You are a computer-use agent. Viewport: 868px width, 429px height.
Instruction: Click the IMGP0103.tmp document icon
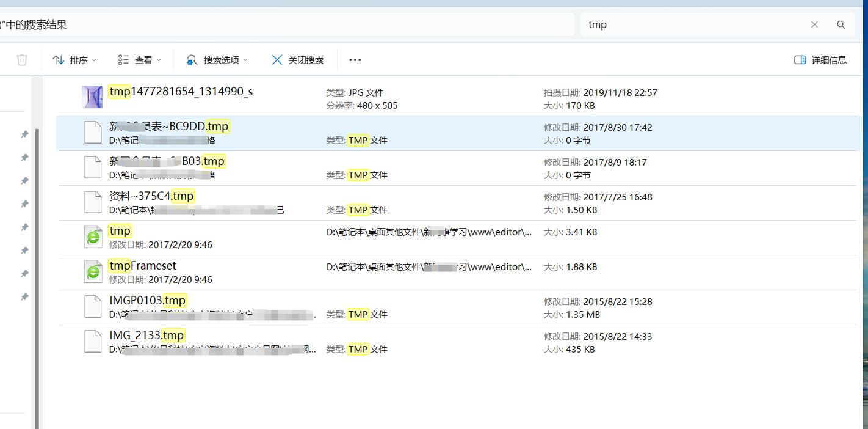coord(92,306)
